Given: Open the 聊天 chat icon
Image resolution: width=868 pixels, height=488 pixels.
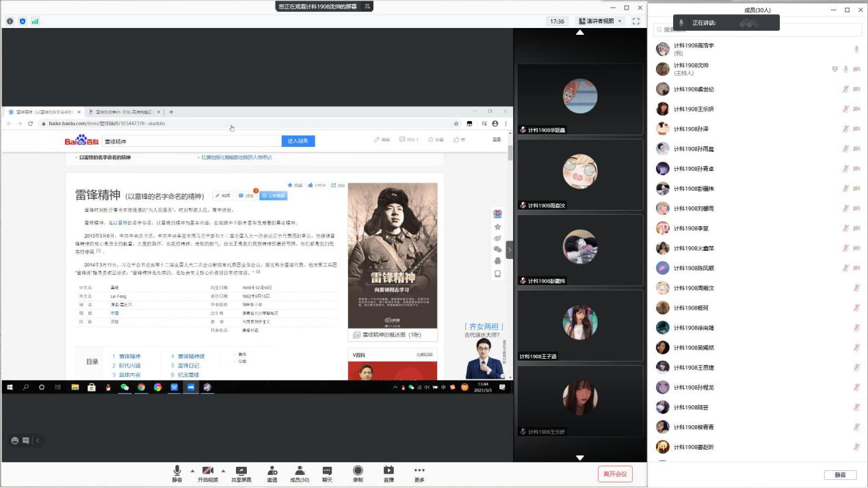Looking at the screenshot, I should pos(327,471).
